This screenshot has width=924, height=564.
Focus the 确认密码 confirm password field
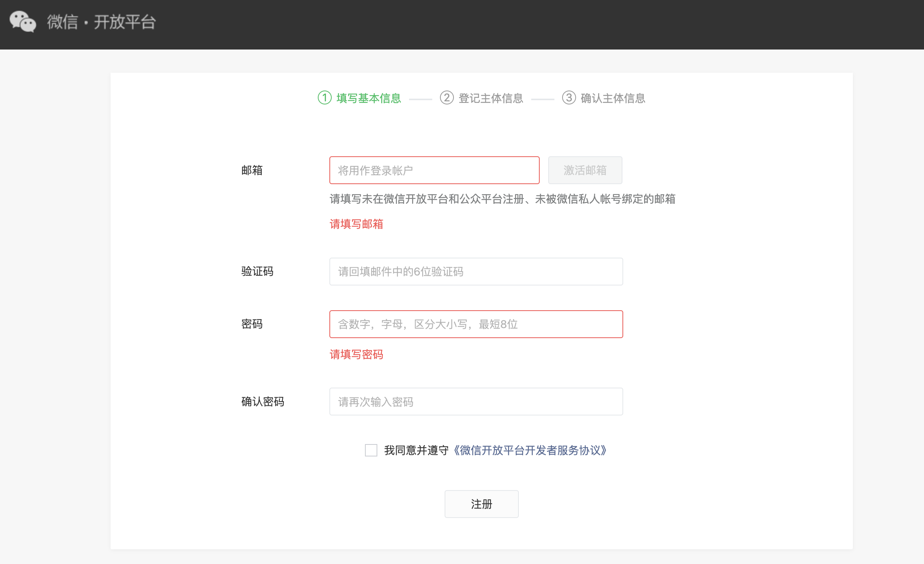coord(476,402)
